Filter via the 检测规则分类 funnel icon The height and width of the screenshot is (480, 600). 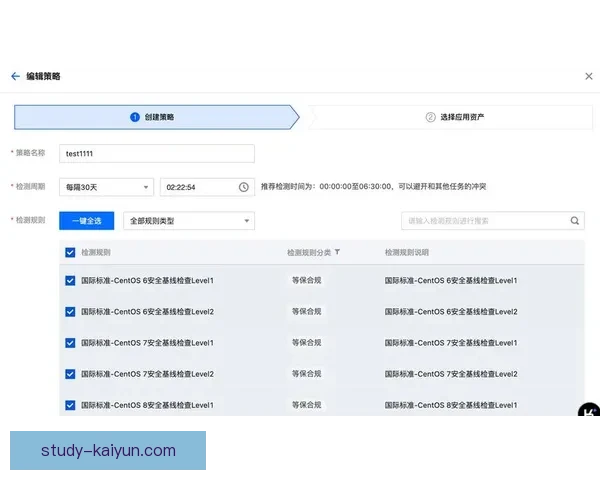[x=337, y=252]
